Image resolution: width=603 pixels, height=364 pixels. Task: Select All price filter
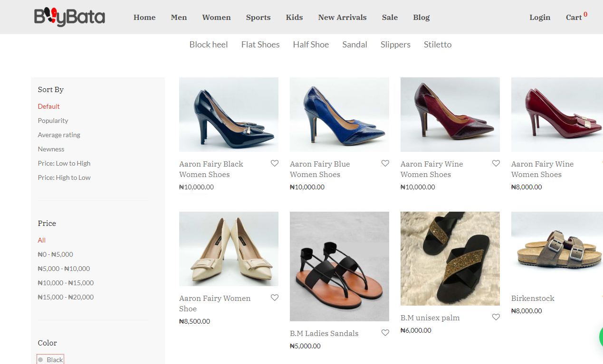[42, 240]
